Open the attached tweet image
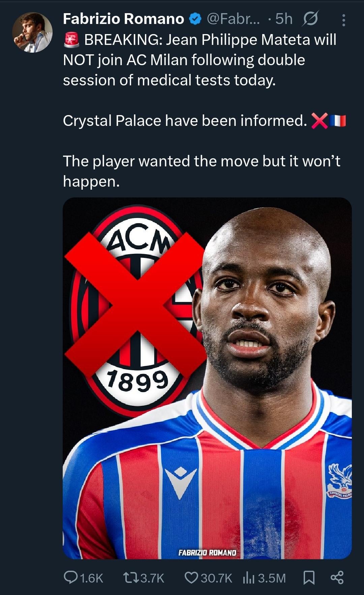 pos(207,378)
